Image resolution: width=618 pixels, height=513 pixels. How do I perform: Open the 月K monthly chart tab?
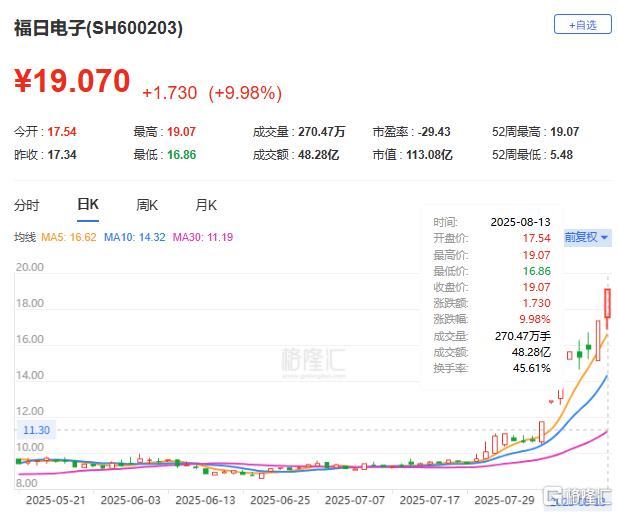(x=206, y=205)
